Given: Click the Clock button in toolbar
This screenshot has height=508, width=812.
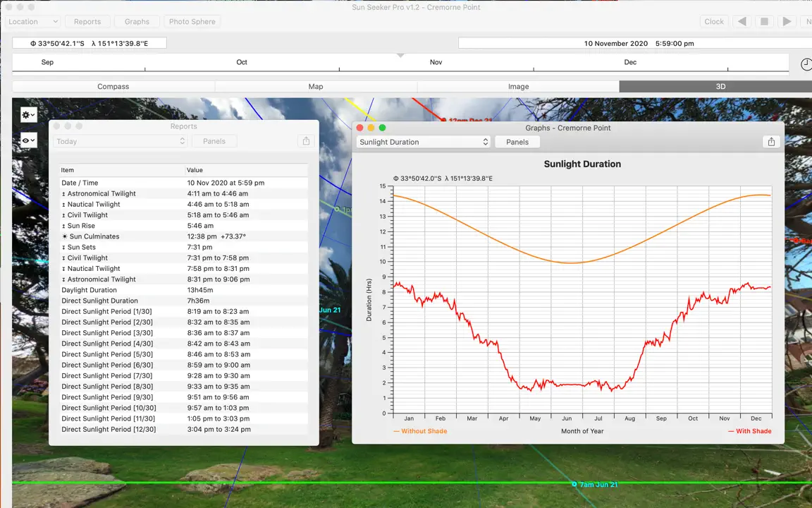Looking at the screenshot, I should click(x=713, y=21).
